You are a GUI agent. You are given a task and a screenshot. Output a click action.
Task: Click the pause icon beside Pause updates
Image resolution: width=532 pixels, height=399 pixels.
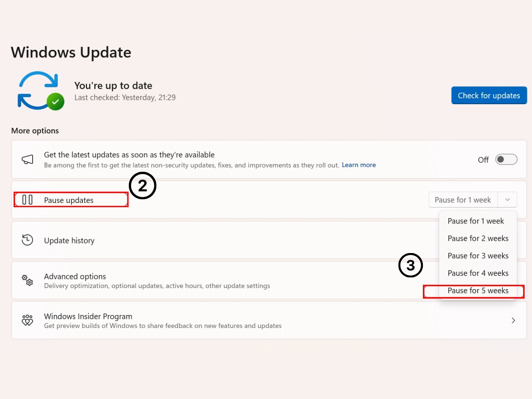[x=27, y=200]
